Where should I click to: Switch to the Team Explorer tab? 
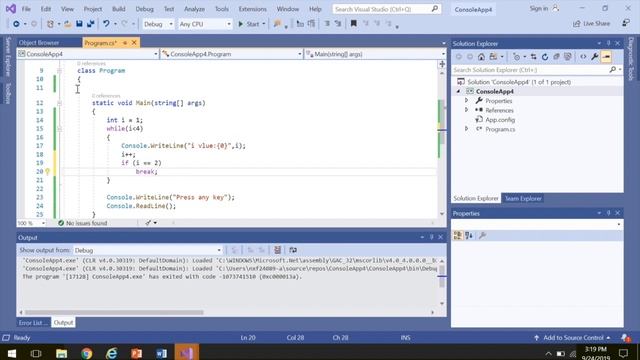click(523, 198)
